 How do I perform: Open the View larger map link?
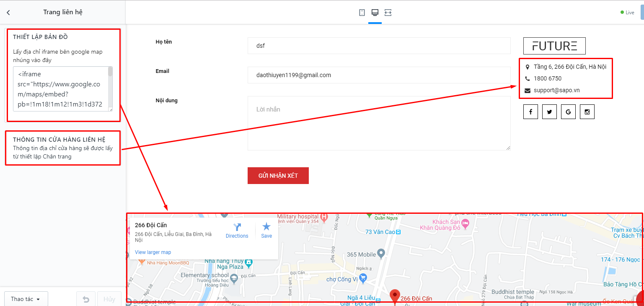tap(153, 252)
